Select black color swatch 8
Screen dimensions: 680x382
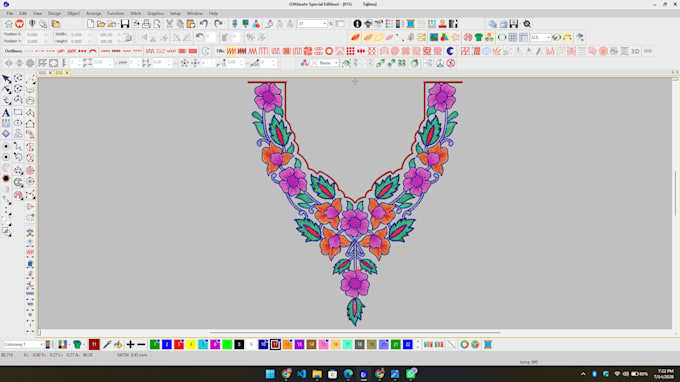[x=239, y=344]
